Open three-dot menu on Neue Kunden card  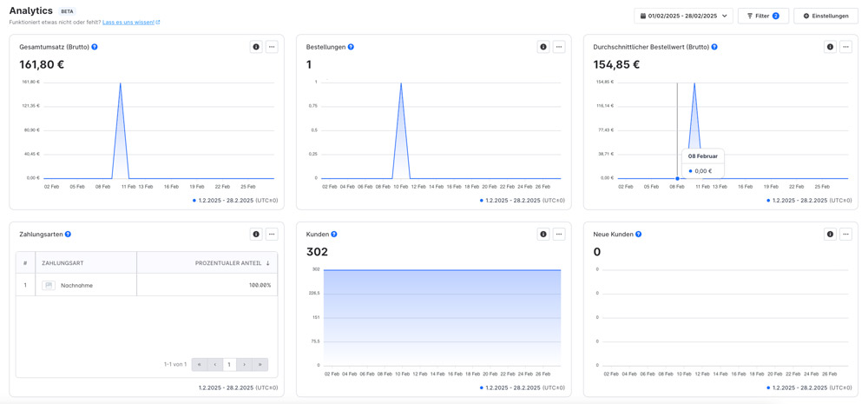(845, 234)
